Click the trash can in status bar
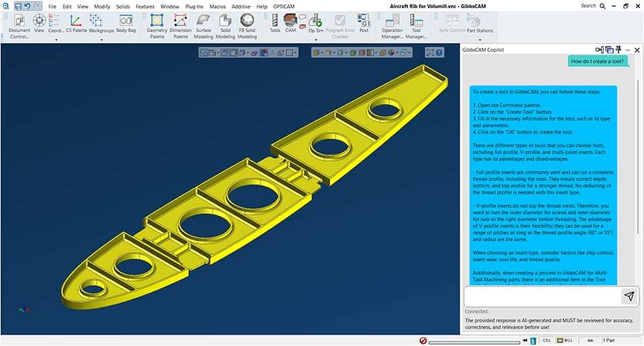Image resolution: width=644 pixels, height=346 pixels. pos(533,341)
